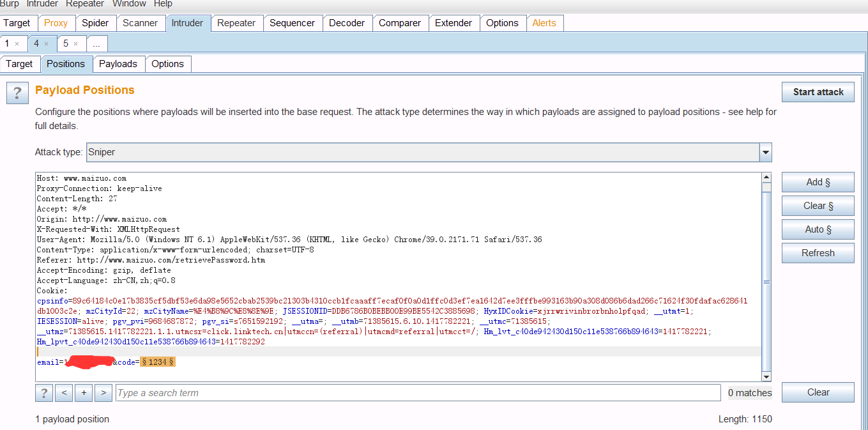Switch to the Sequencer tab

click(x=292, y=23)
